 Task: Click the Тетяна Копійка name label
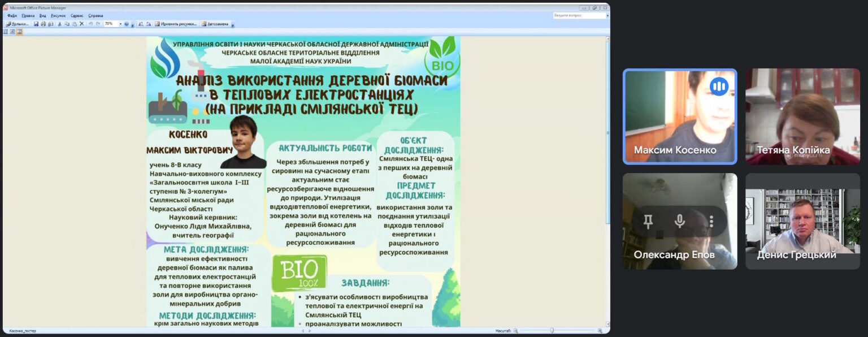(x=793, y=150)
